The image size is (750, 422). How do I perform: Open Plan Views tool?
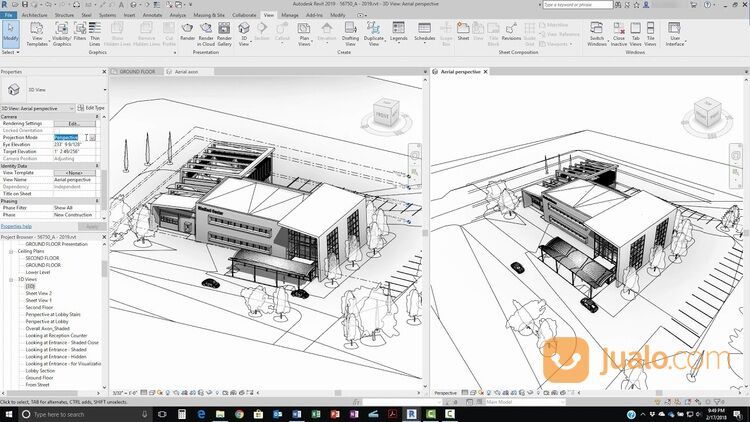[304, 34]
